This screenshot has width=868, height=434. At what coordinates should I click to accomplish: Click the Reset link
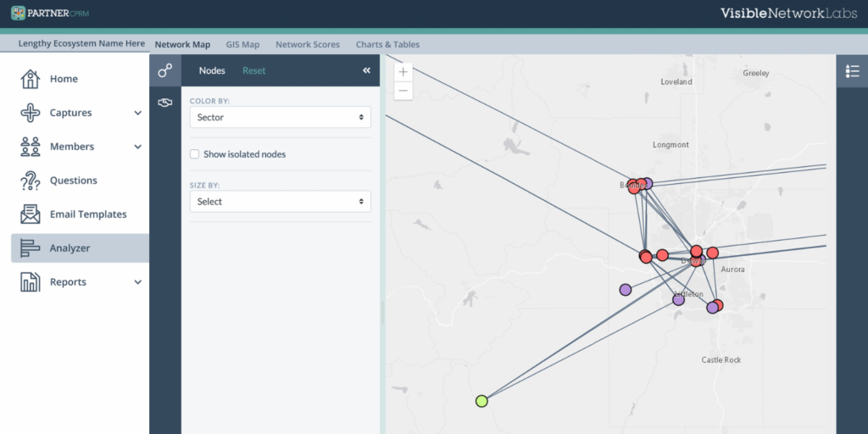254,71
